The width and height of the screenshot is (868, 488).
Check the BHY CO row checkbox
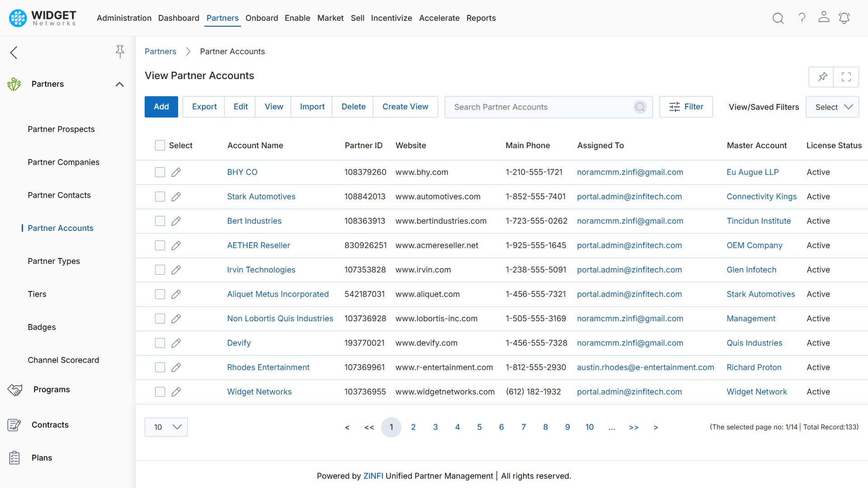[x=160, y=172]
